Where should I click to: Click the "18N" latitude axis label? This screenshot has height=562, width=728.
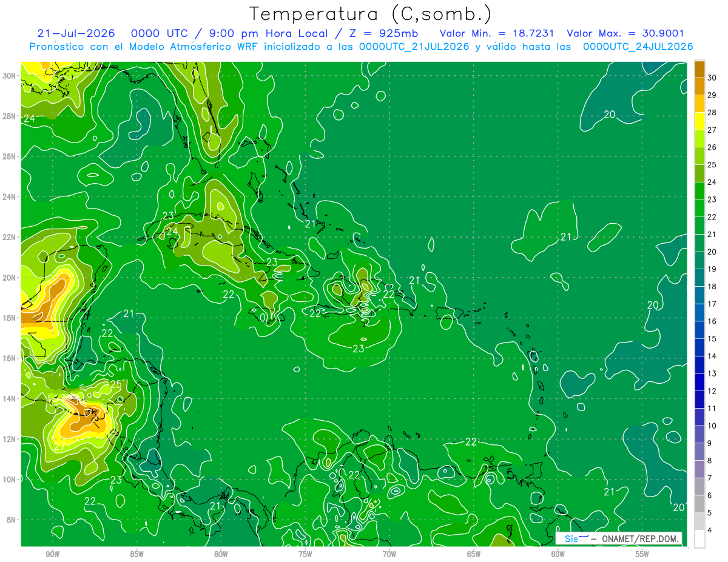9,318
